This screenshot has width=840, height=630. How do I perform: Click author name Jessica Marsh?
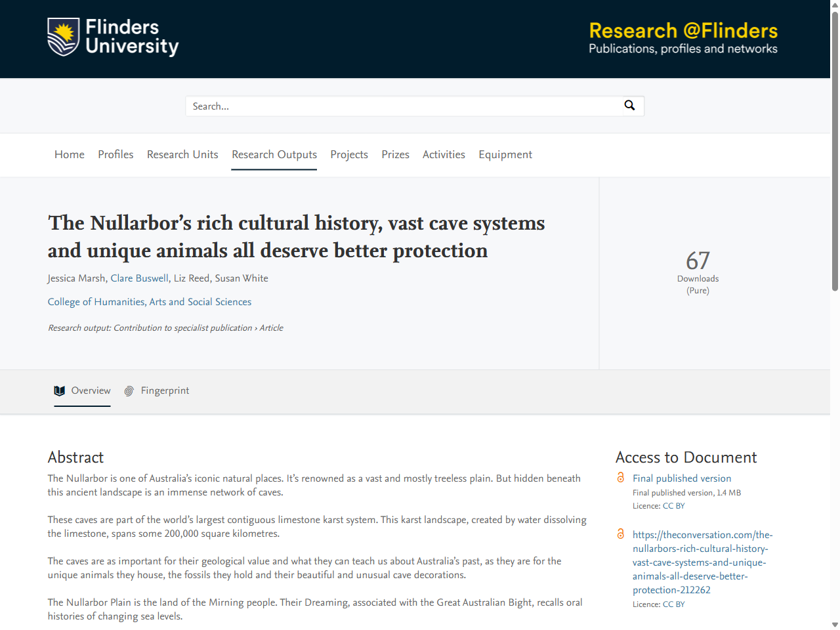pos(76,278)
